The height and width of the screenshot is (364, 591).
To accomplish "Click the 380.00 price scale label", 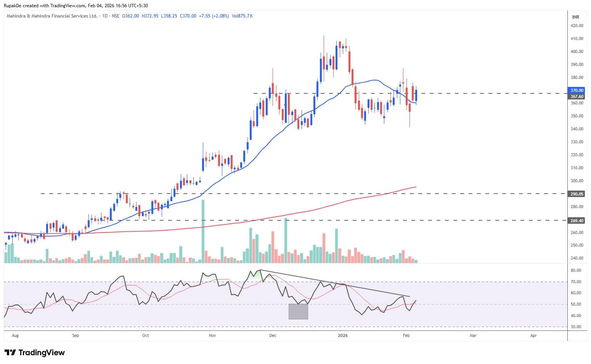I will tap(577, 77).
